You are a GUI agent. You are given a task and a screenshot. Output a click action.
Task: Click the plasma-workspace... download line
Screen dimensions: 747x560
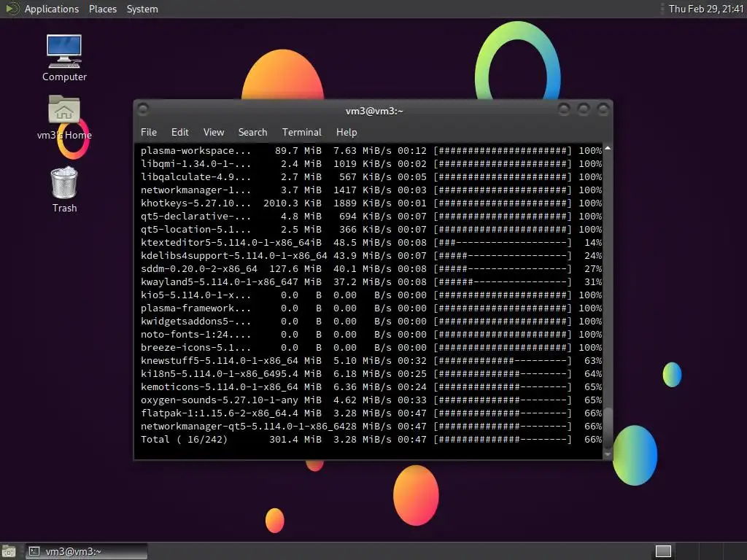371,150
